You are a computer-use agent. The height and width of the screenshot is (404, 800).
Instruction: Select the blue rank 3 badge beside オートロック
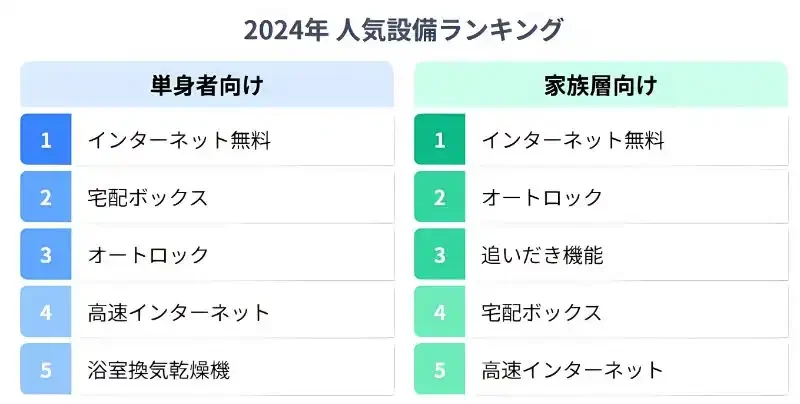[x=45, y=255]
